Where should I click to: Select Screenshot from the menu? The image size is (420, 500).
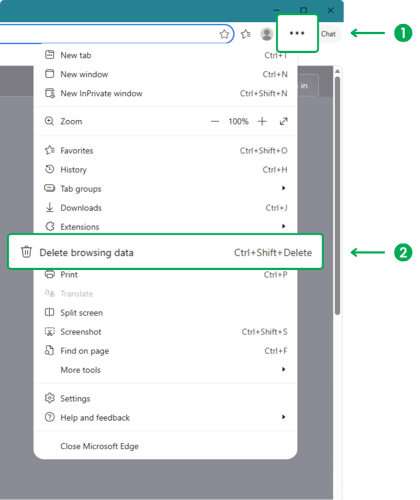166,332
